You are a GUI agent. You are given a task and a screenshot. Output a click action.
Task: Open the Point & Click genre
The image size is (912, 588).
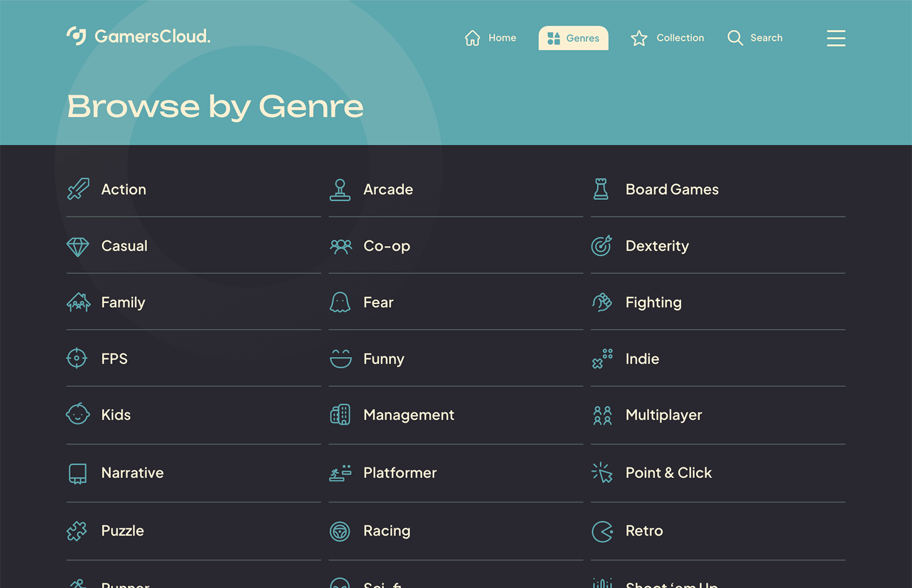coord(668,472)
